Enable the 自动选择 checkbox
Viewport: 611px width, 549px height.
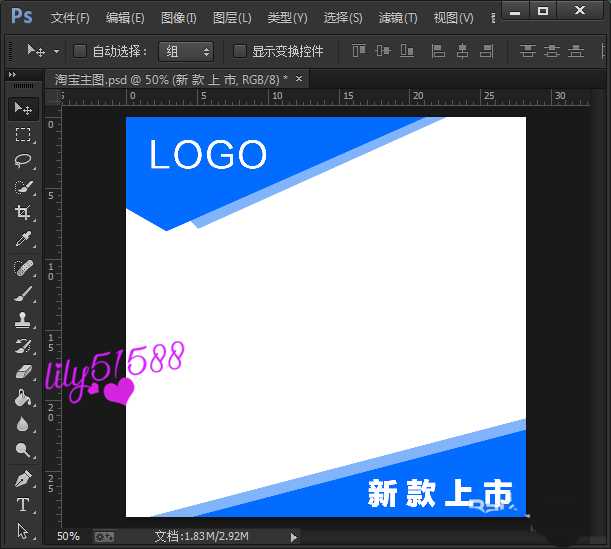81,51
